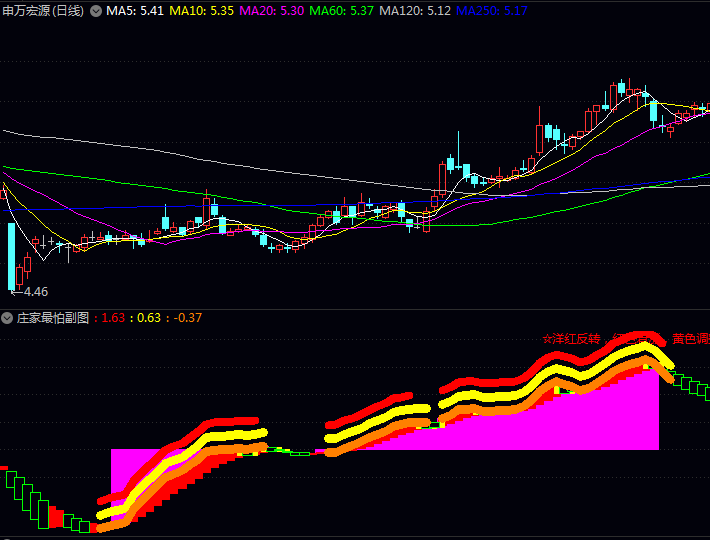This screenshot has width=710, height=540.
Task: Click the orange -0.37 indicator value
Action: coord(188,318)
